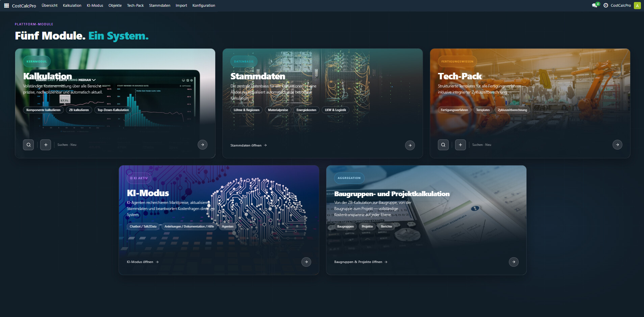Viewport: 644px width, 317px height.
Task: Click round arrow button on KI-Modus card
Action: tap(306, 262)
